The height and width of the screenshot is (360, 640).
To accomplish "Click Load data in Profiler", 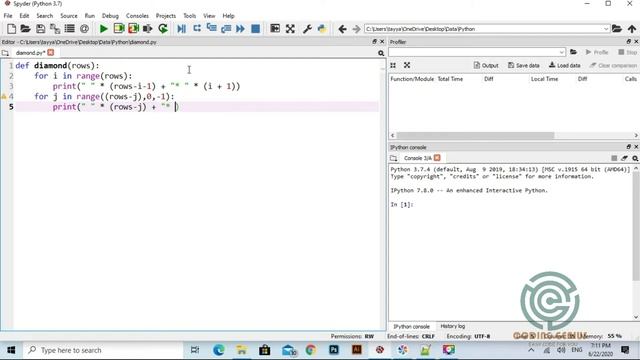I will (564, 65).
